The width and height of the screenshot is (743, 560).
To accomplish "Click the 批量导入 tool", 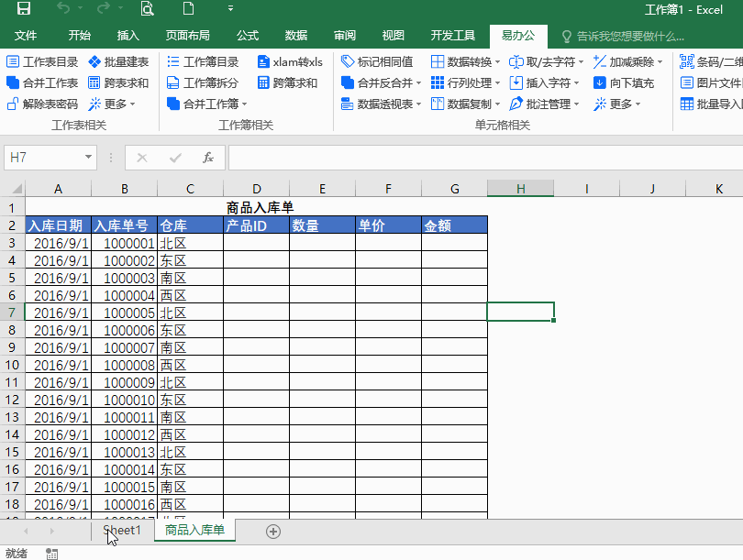I will [711, 104].
